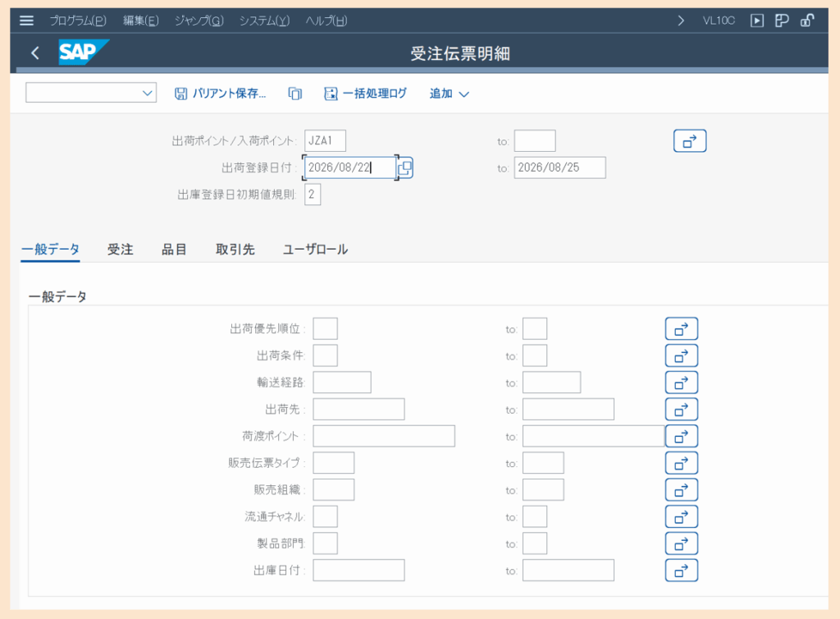Open multiple selection for 出荷ポイント

[x=689, y=141]
